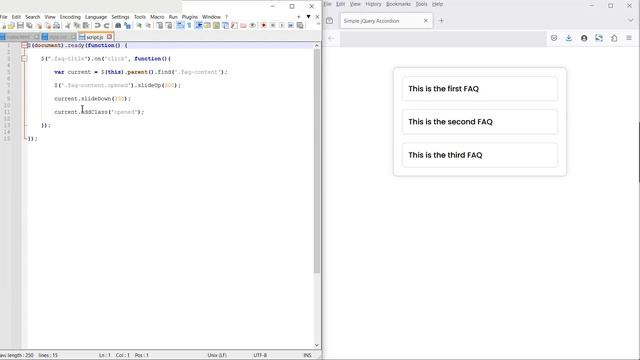Click the macro playback toolbar icon
The width and height of the screenshot is (640, 360).
pyautogui.click(x=282, y=25)
